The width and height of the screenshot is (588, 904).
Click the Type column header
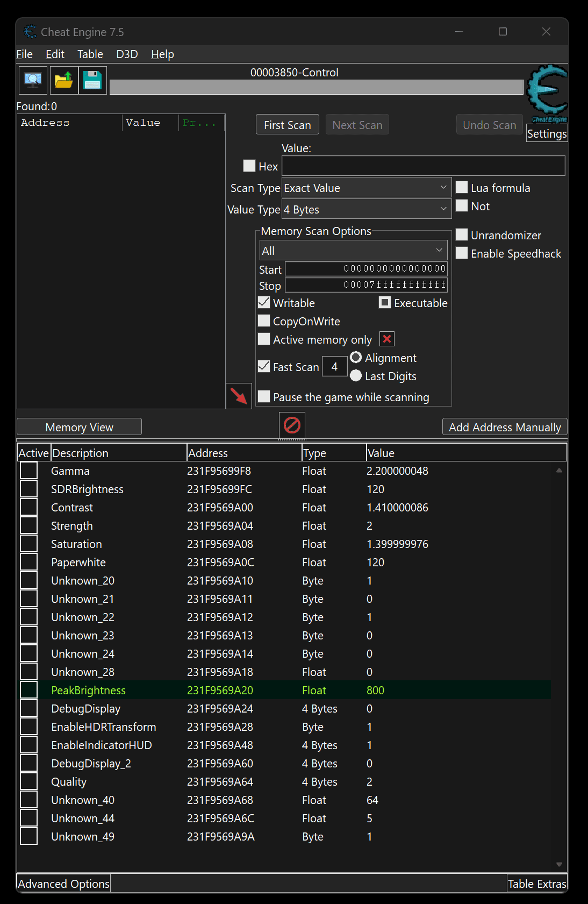[x=334, y=453]
